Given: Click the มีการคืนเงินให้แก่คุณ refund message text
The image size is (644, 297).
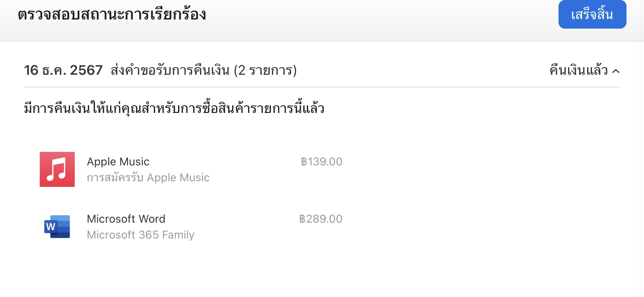Looking at the screenshot, I should [x=174, y=109].
